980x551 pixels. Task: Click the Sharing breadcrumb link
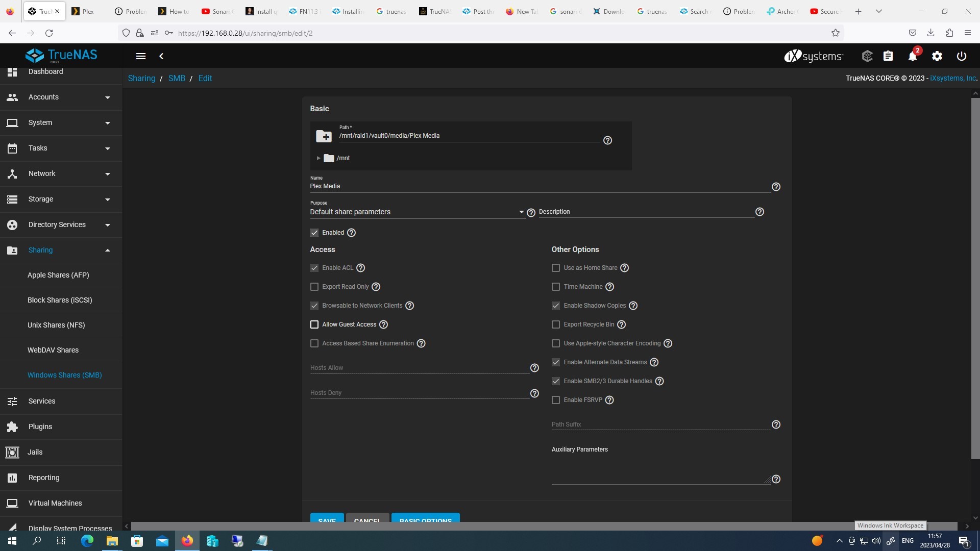(x=141, y=78)
